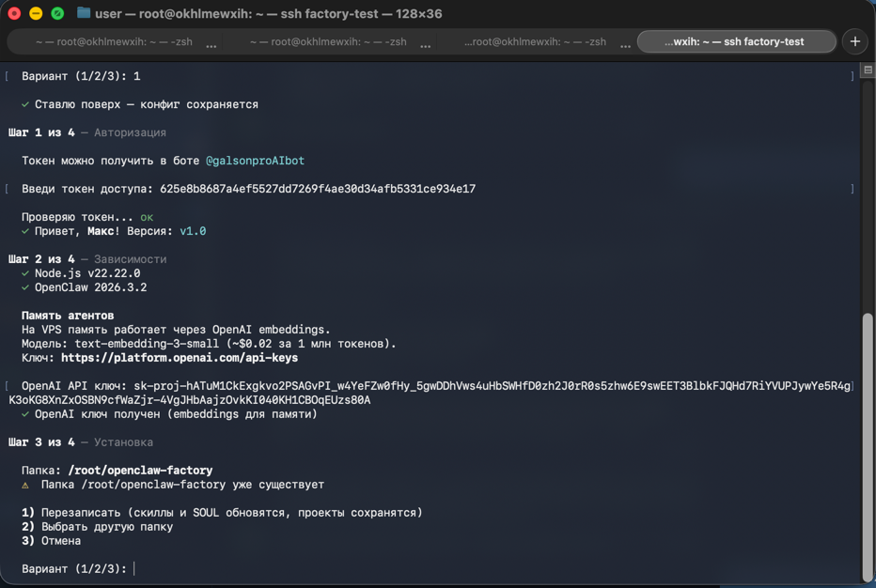Select the third zsh tab

535,42
